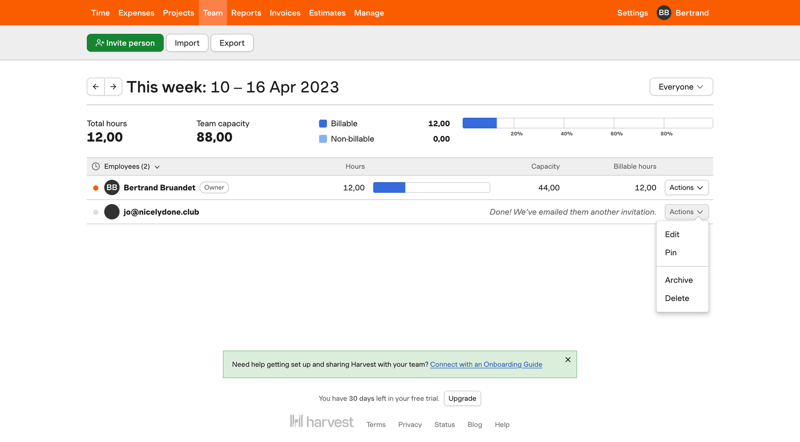Image resolution: width=800 pixels, height=442 pixels.
Task: Click Bertrand account name
Action: coord(692,13)
